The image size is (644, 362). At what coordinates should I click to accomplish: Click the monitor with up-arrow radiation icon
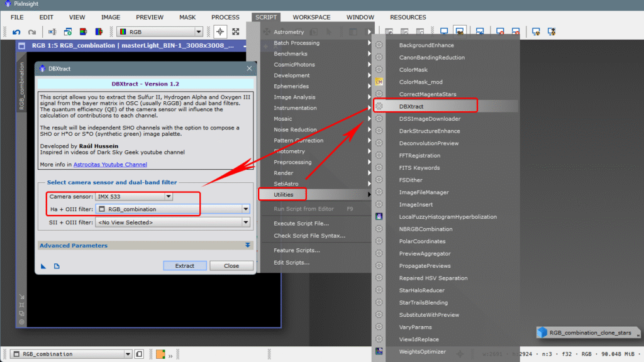coord(552,31)
